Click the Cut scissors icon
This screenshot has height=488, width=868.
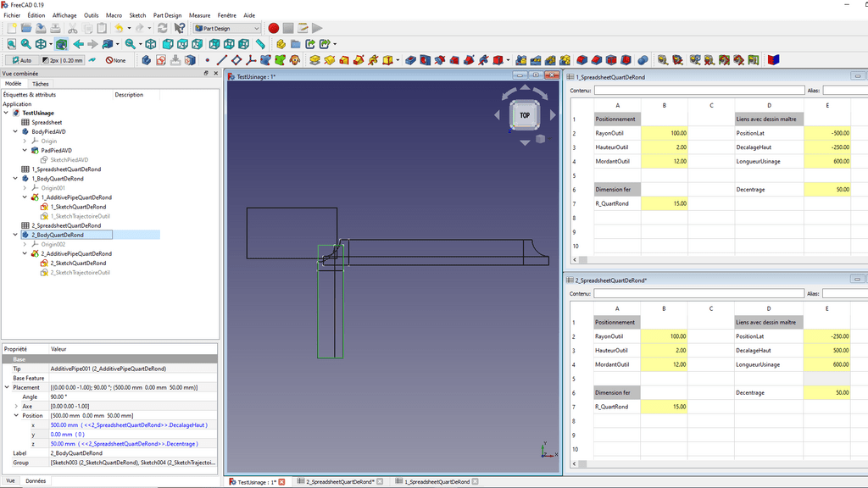pos(73,28)
